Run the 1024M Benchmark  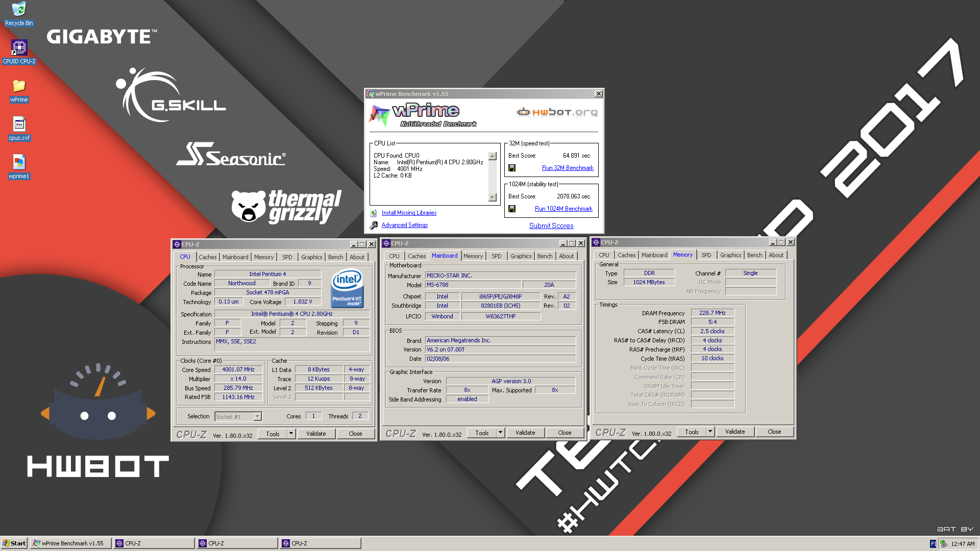[563, 209]
